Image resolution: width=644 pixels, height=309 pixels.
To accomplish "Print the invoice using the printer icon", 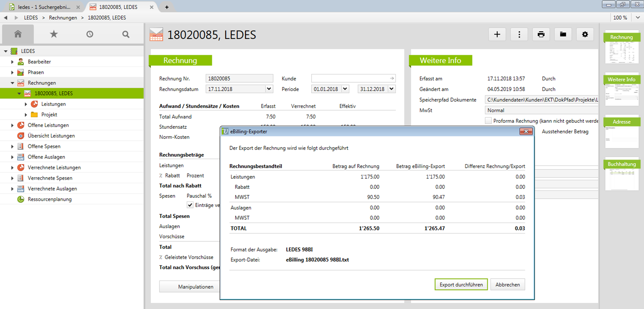I will 541,34.
